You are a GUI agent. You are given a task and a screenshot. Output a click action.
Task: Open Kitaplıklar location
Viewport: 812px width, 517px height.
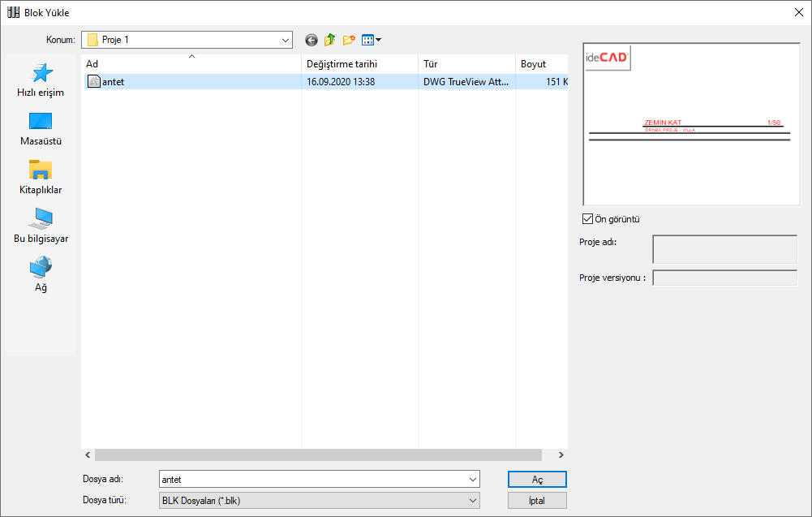point(41,178)
